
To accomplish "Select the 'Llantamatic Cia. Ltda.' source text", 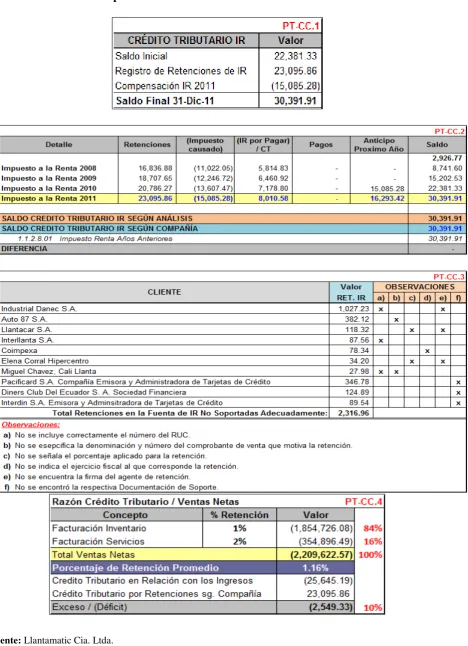I will [68, 640].
